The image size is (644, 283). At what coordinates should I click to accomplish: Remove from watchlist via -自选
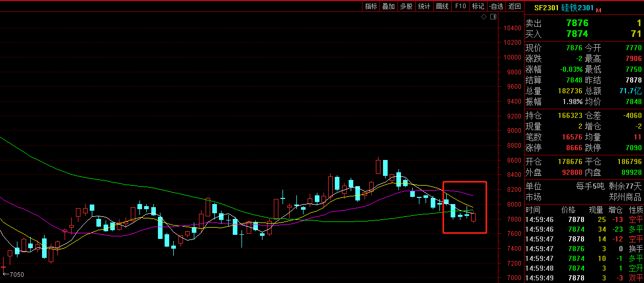[496, 6]
